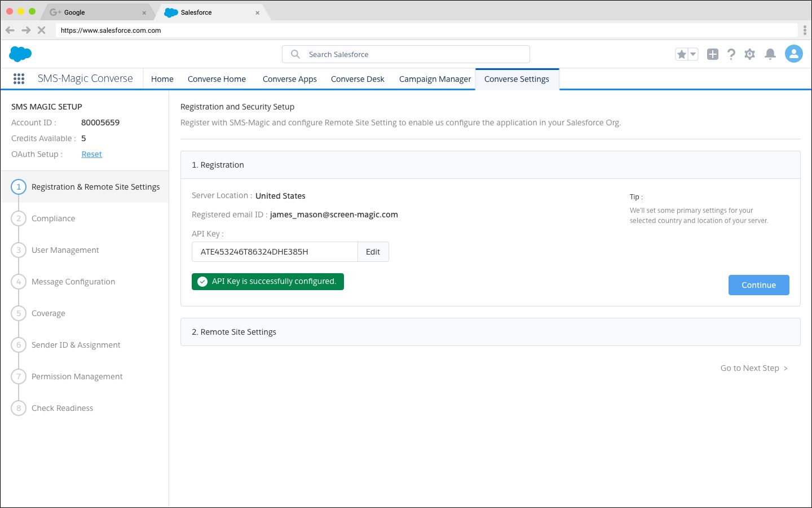Open the user profile avatar
812x508 pixels.
pos(794,54)
